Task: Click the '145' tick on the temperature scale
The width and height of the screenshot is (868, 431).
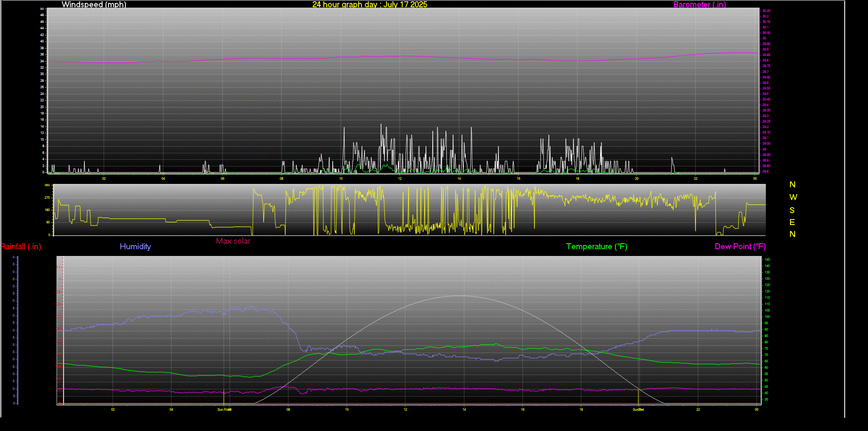Action: (x=767, y=259)
